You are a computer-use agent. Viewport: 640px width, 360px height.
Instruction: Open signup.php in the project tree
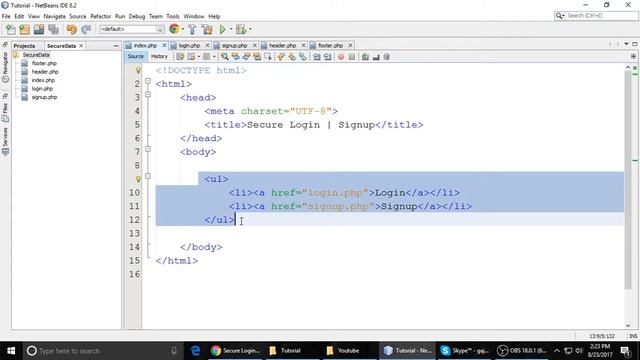(44, 97)
